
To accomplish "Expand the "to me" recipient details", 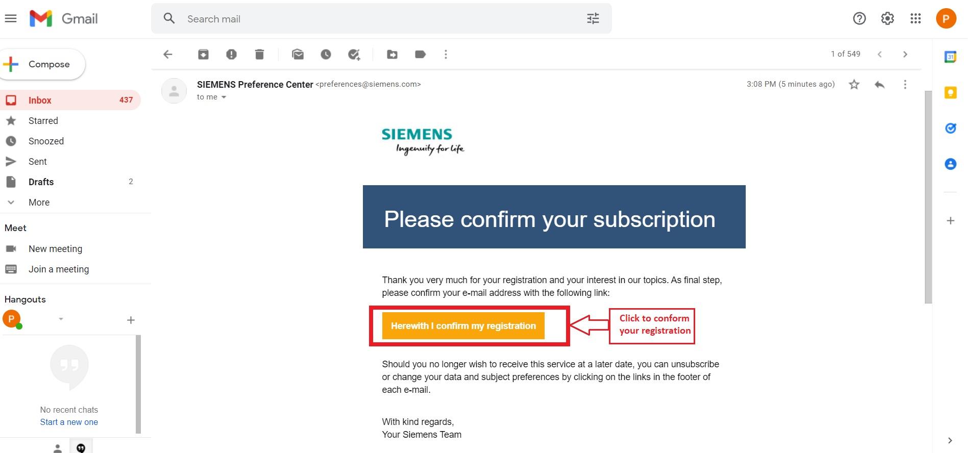I will (x=224, y=97).
